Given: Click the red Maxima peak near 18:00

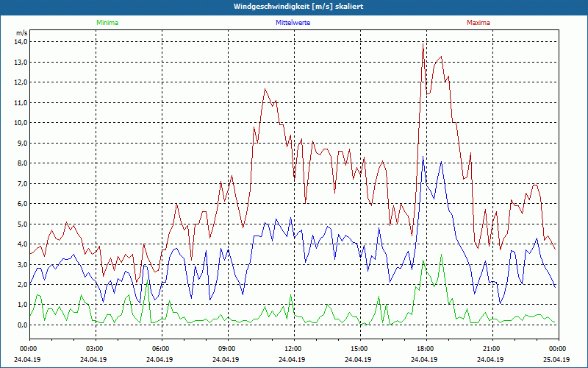Looking at the screenshot, I should 423,44.
